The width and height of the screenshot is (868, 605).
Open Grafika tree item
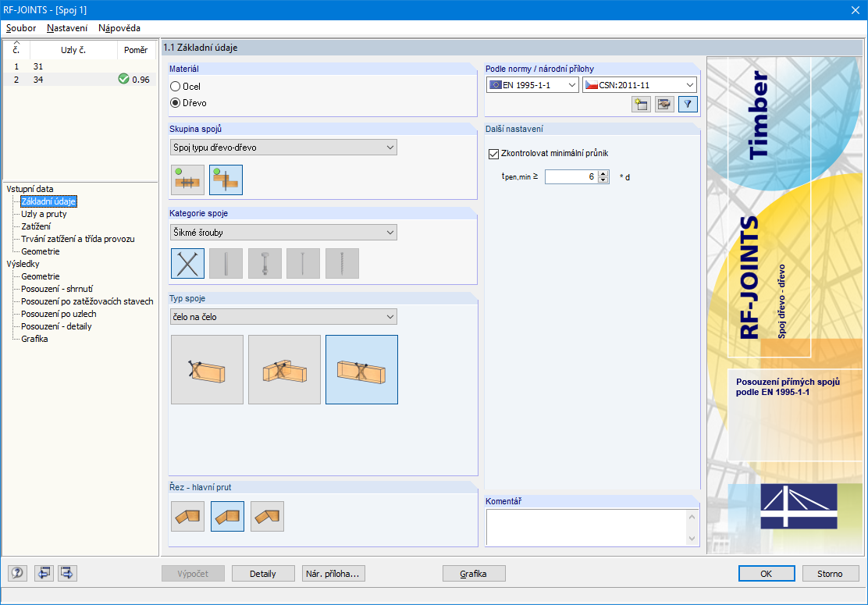34,339
